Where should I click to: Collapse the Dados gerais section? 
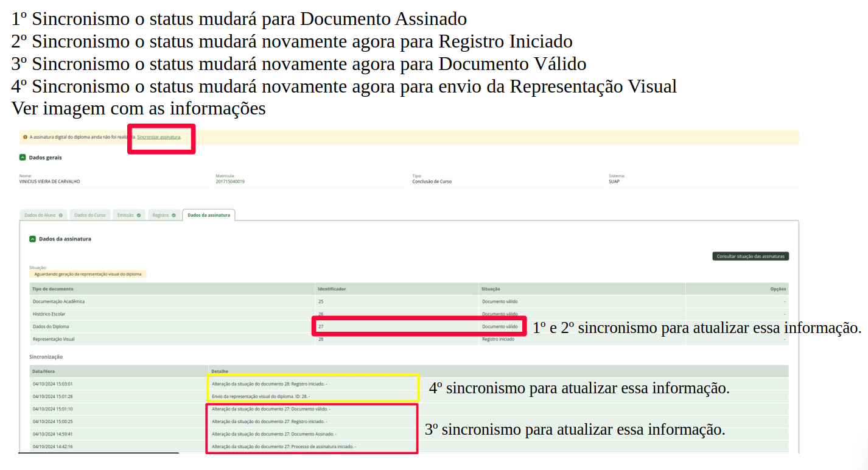click(x=23, y=157)
